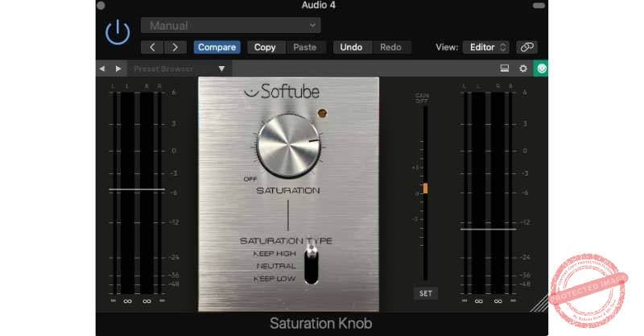Flip the Saturation Type switch

pyautogui.click(x=312, y=264)
